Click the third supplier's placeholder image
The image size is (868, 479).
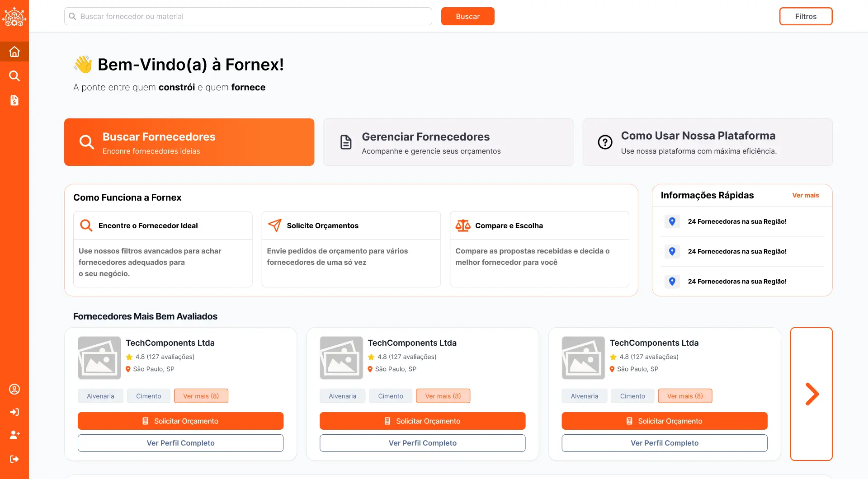click(x=583, y=358)
